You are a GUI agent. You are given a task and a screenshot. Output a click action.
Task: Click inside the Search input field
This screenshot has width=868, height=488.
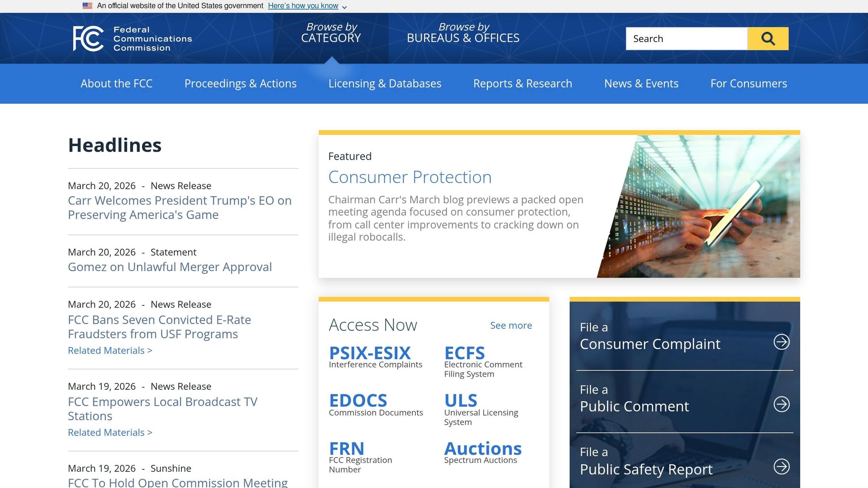pyautogui.click(x=687, y=38)
